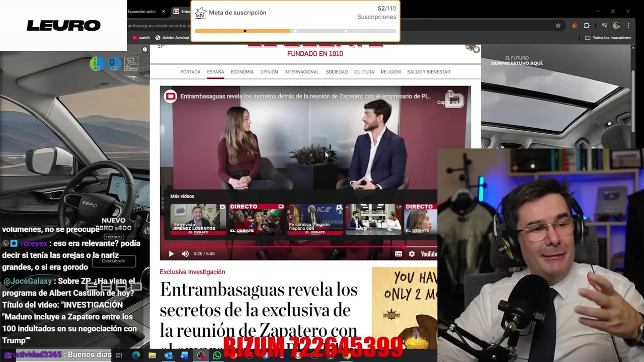
Task: Click the EBRO car ad on the right
Action: pyautogui.click(x=555, y=97)
